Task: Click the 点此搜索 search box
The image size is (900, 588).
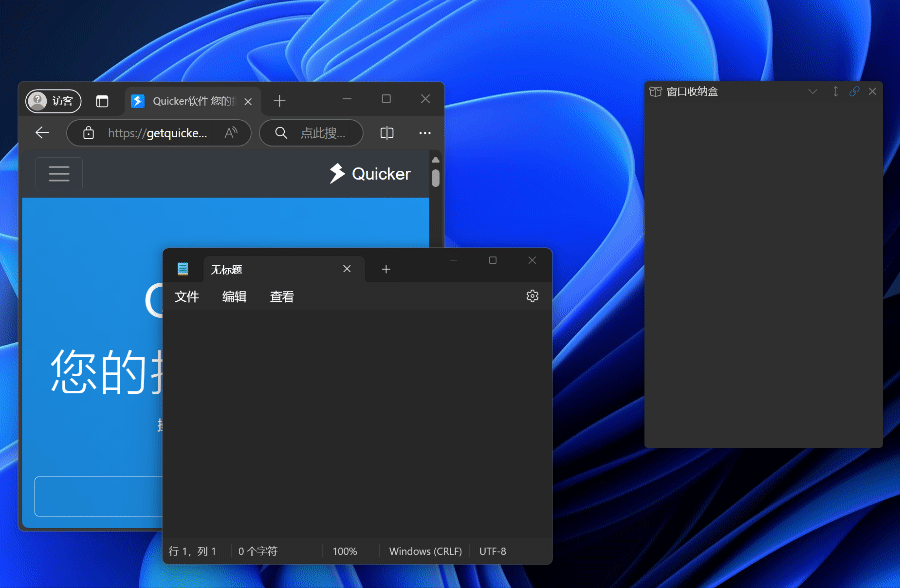Action: coord(312,133)
